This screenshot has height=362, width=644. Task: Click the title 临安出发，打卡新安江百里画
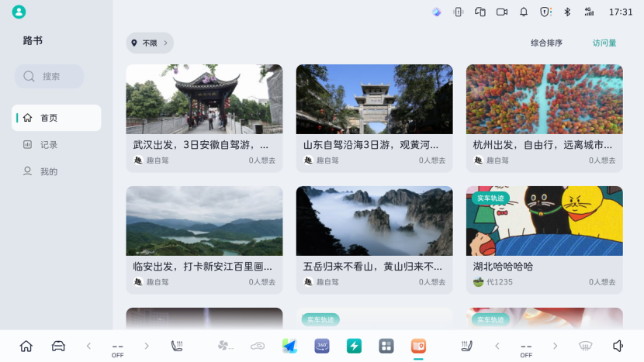pyautogui.click(x=202, y=267)
